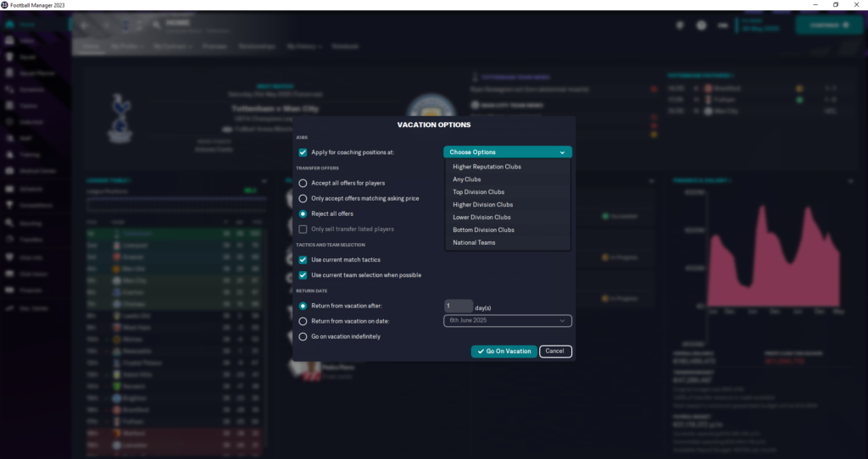This screenshot has height=459, width=868.
Task: Disable Use current match tactics
Action: coord(303,260)
